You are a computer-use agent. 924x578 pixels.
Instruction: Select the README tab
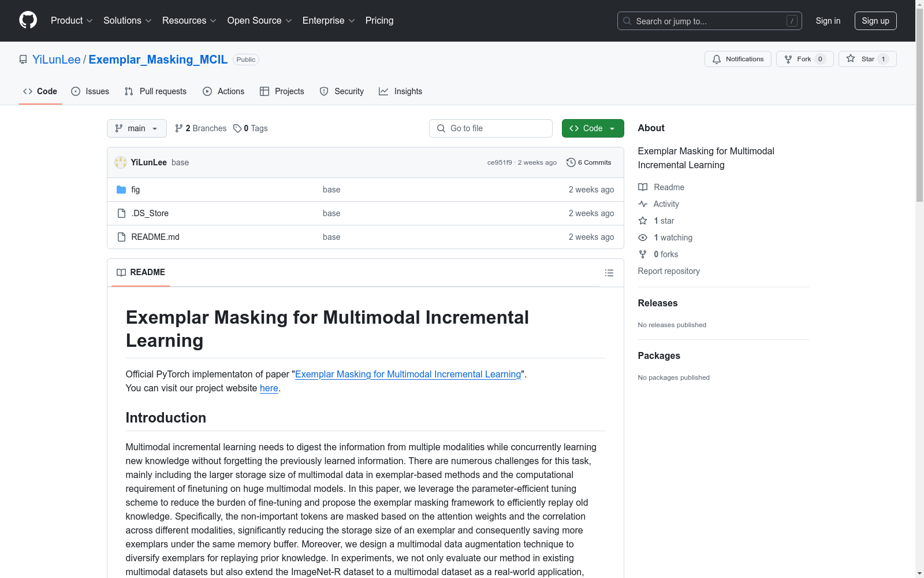141,272
